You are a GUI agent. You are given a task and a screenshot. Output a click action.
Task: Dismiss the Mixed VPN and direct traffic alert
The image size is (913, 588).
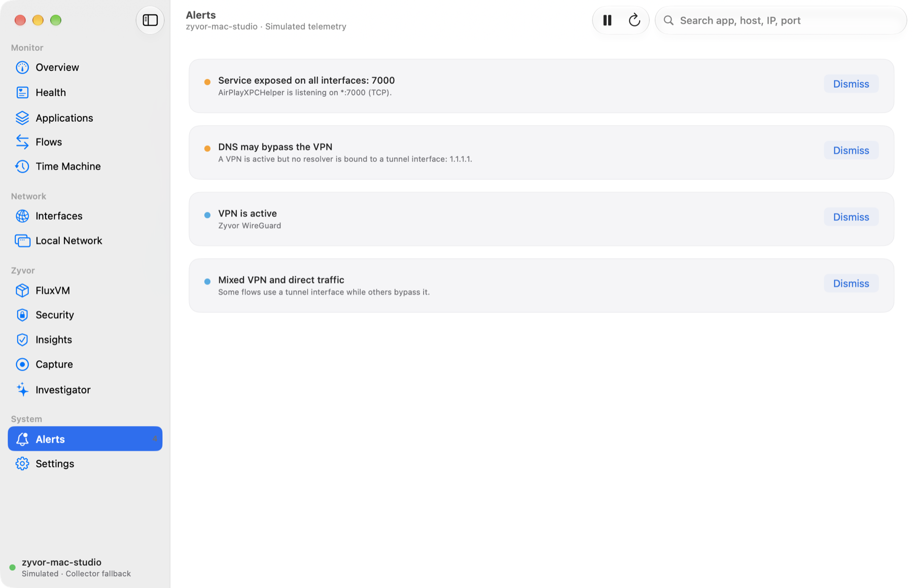tap(851, 284)
